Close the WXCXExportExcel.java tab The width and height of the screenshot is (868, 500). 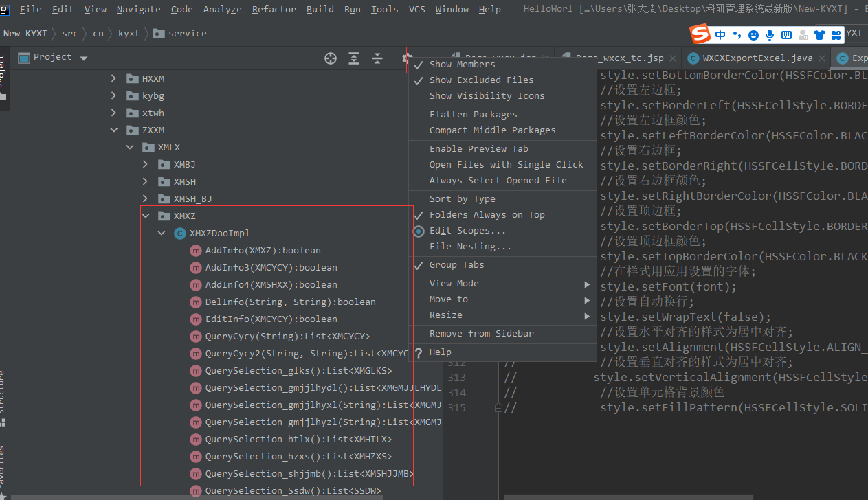(821, 58)
